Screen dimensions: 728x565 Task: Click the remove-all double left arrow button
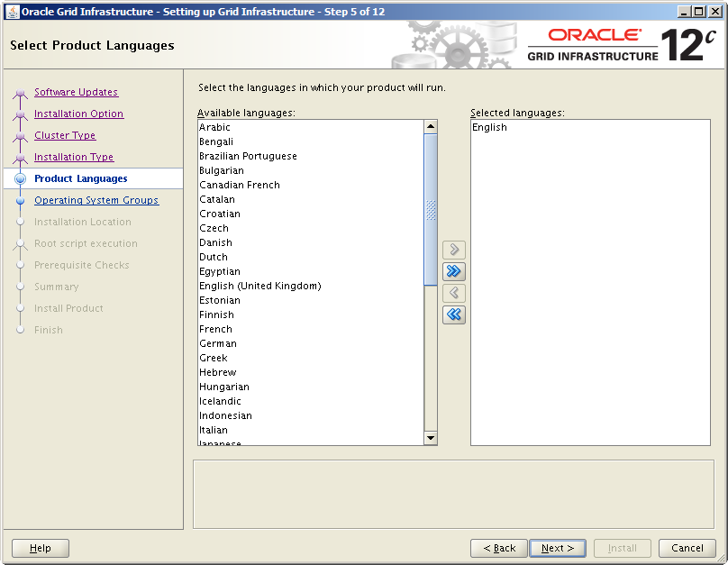(454, 314)
